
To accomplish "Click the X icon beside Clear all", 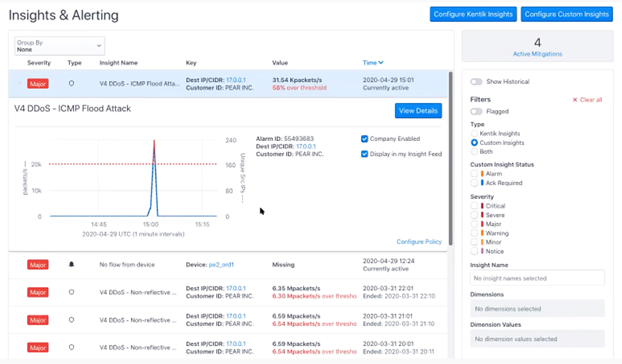I will tap(575, 100).
